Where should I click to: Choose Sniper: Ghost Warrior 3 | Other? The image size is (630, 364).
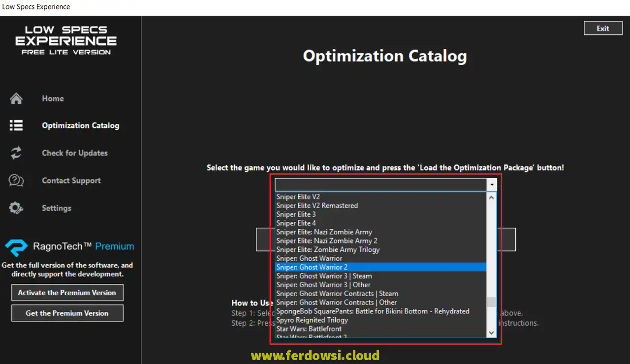(380, 285)
